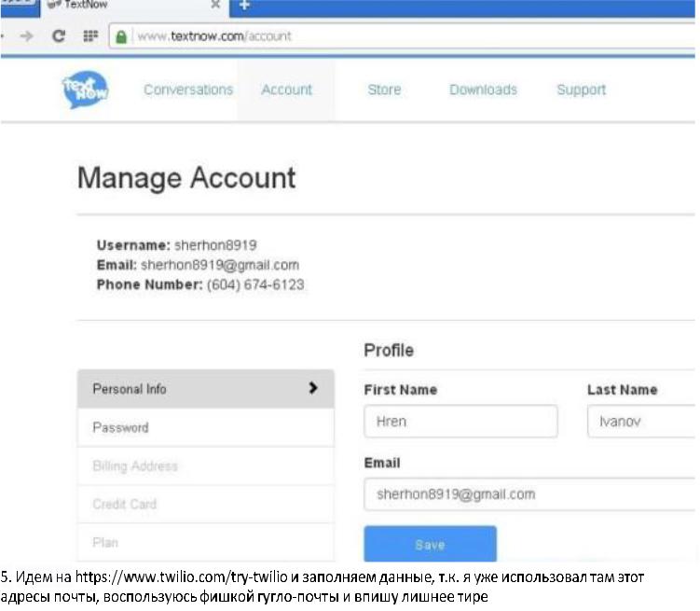Open the Downloads menu item
700x611 pixels.
point(484,90)
